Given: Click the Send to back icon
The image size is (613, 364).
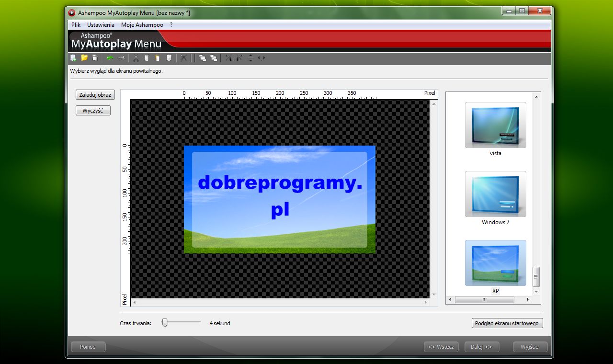Looking at the screenshot, I should click(x=214, y=58).
